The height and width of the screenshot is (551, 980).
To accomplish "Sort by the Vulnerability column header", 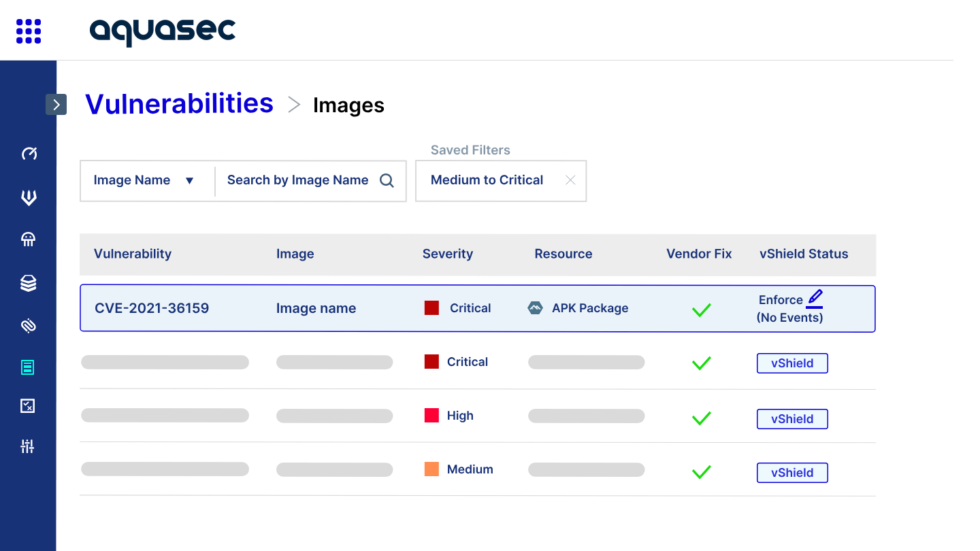I will (133, 254).
